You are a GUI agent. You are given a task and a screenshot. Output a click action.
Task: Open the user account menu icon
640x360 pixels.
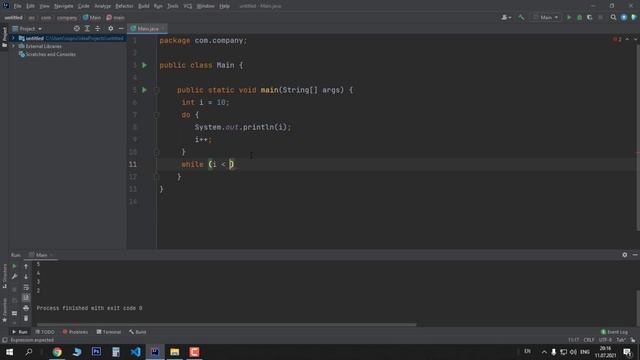[x=506, y=18]
